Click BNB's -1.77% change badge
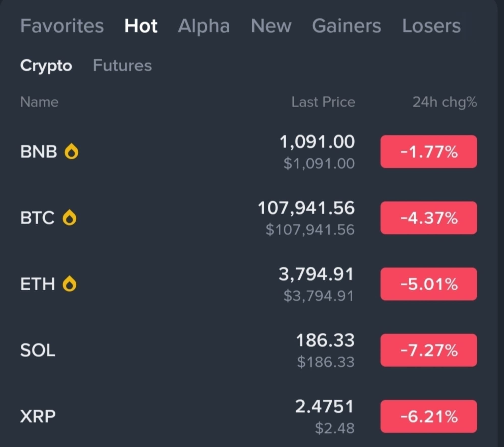This screenshot has height=447, width=504. pyautogui.click(x=429, y=152)
